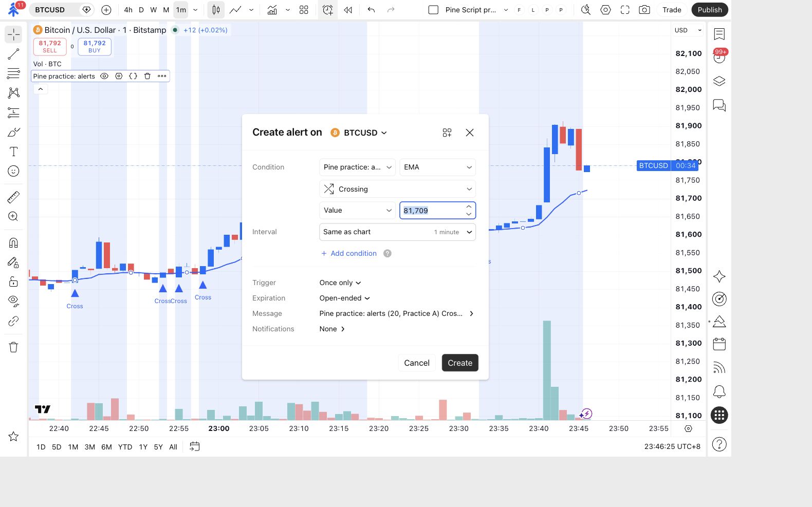The image size is (812, 507).
Task: Open the alert Message settings row
Action: pyautogui.click(x=396, y=313)
